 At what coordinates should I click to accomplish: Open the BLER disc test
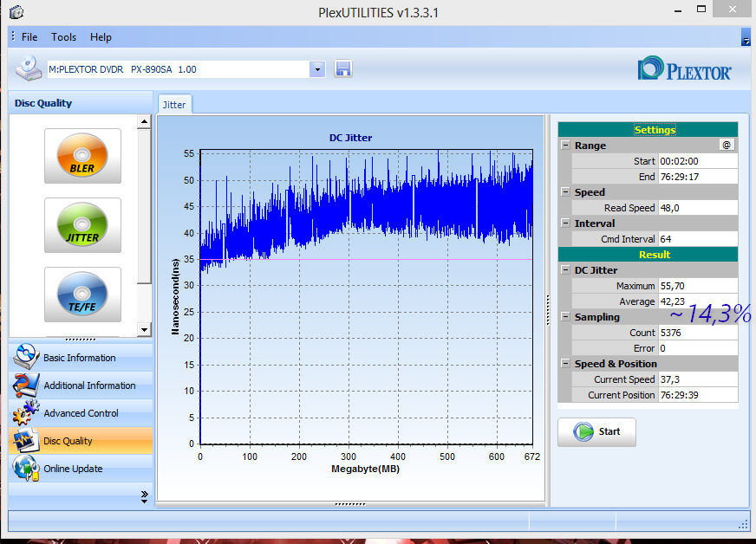click(82, 156)
